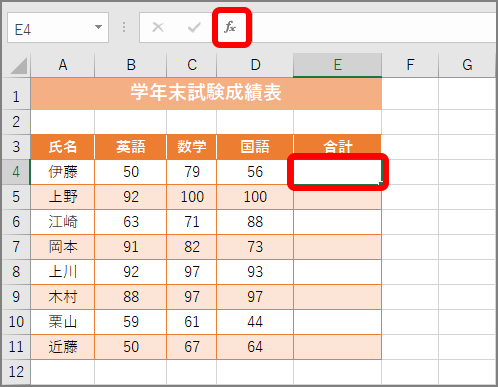Click the 英語 header cell
This screenshot has width=498, height=387.
point(131,147)
